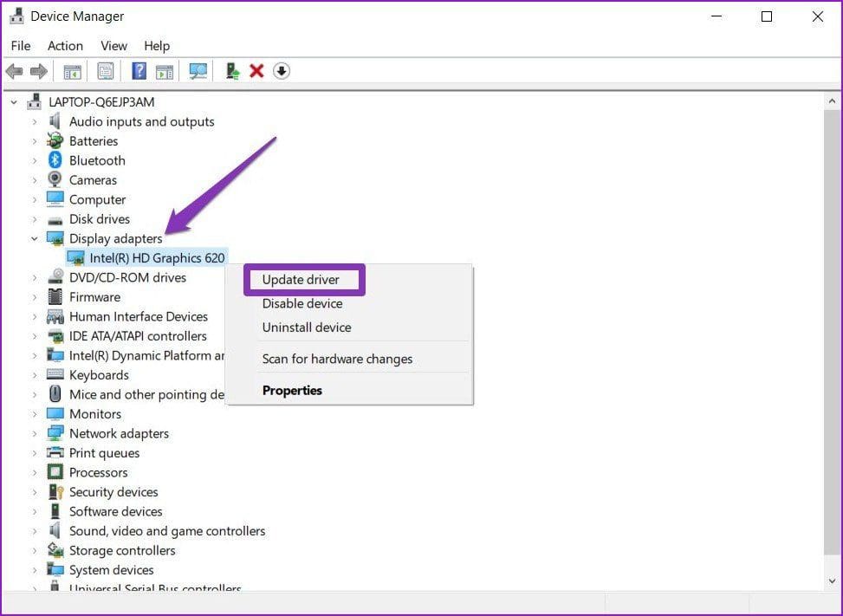Image resolution: width=843 pixels, height=616 pixels.
Task: Show or hide the console tree
Action: 73,71
